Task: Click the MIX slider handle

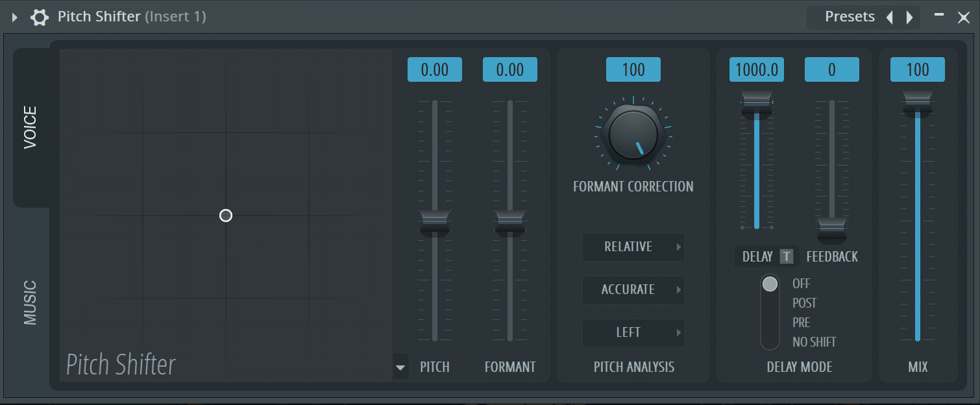Action: pyautogui.click(x=918, y=104)
